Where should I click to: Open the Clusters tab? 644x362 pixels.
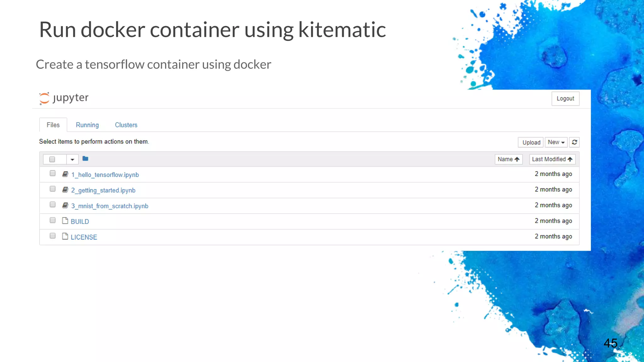pyautogui.click(x=126, y=125)
